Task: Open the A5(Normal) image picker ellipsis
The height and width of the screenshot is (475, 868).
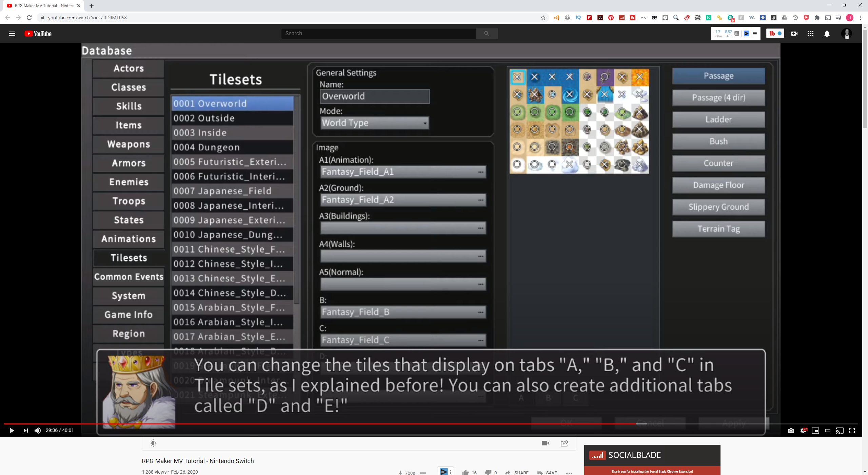Action: pyautogui.click(x=481, y=284)
